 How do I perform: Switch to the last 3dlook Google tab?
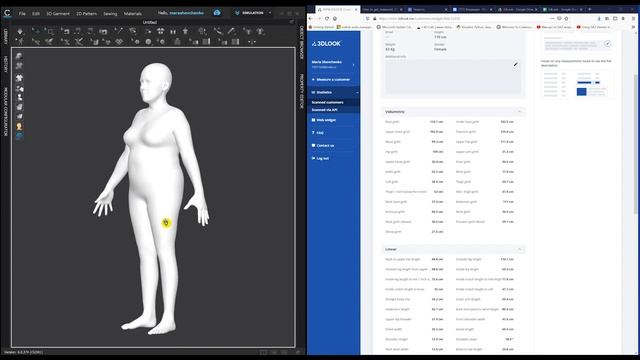coord(562,9)
